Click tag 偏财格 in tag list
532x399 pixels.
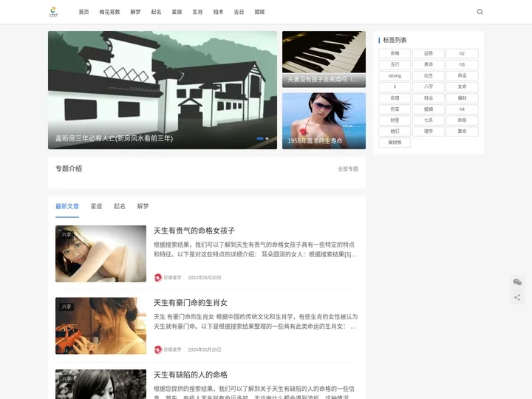click(395, 143)
